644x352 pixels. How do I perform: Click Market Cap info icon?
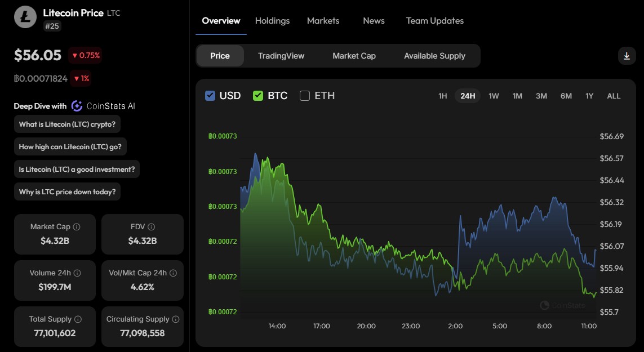77,227
